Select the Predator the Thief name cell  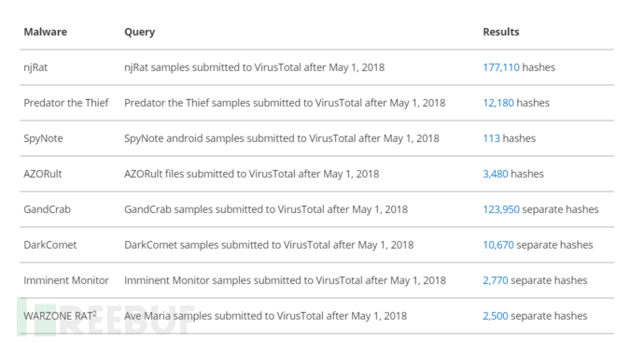click(66, 103)
